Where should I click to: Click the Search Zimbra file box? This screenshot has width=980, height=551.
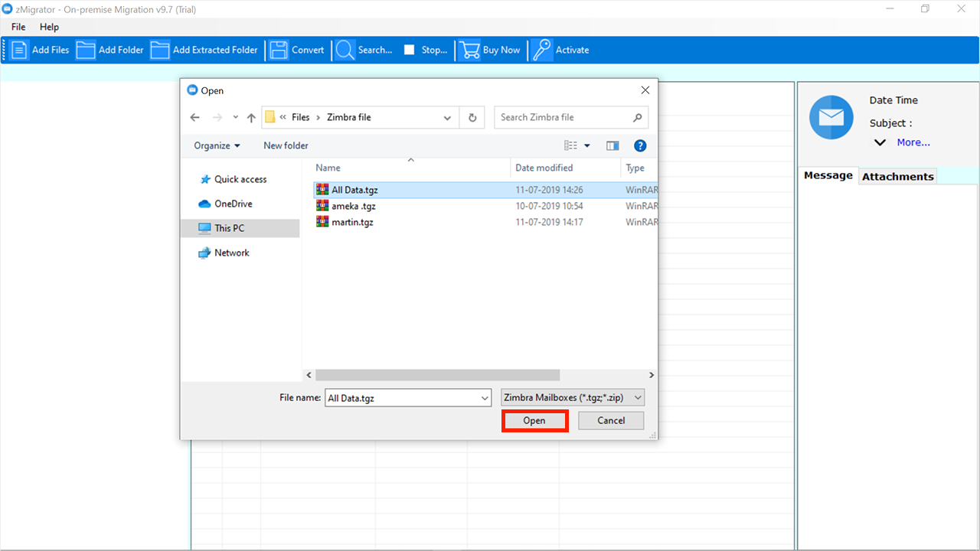[x=571, y=117]
